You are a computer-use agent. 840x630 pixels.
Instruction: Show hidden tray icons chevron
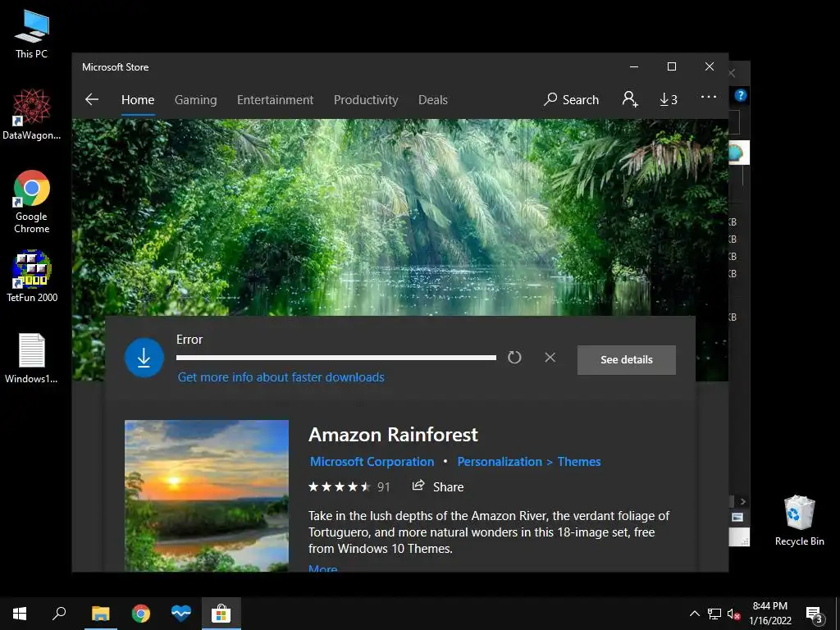tap(694, 614)
